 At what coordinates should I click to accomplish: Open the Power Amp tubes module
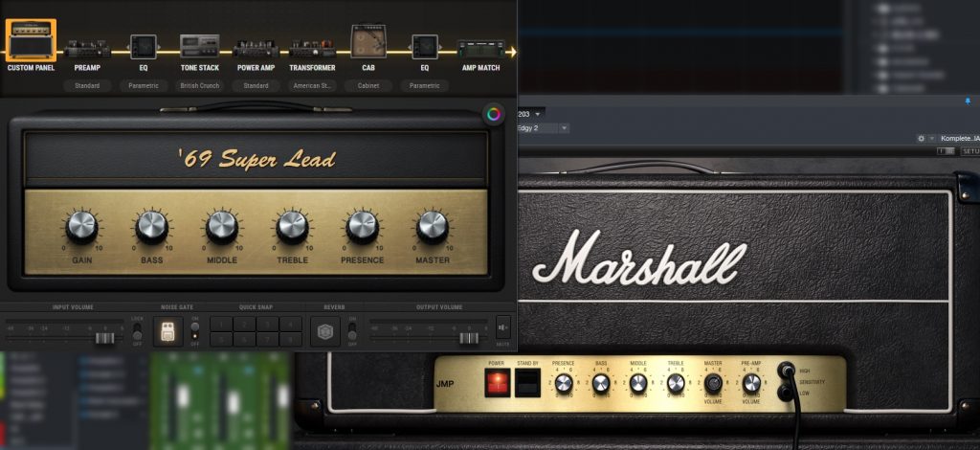point(256,48)
